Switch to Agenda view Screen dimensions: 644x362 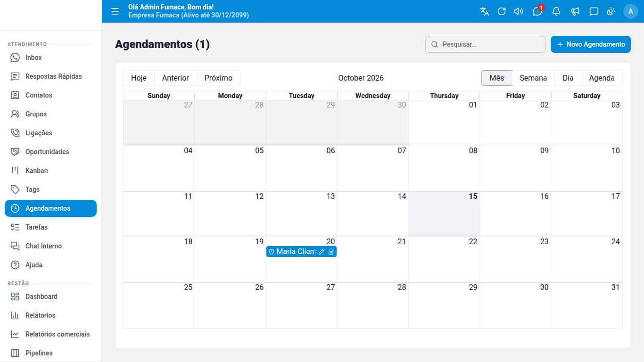[602, 78]
